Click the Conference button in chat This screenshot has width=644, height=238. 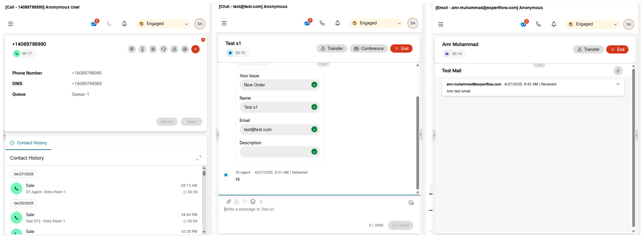tap(369, 49)
